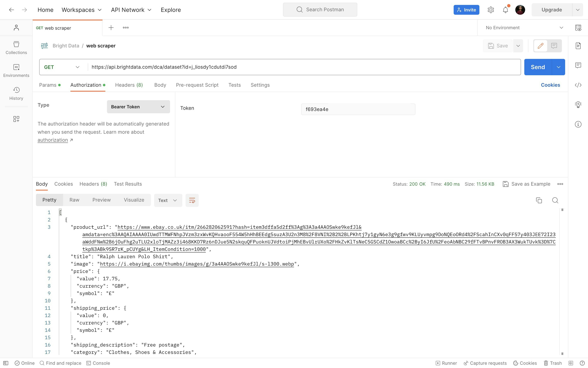Open the Workspaces dropdown
The height and width of the screenshot is (368, 588).
[x=81, y=10]
